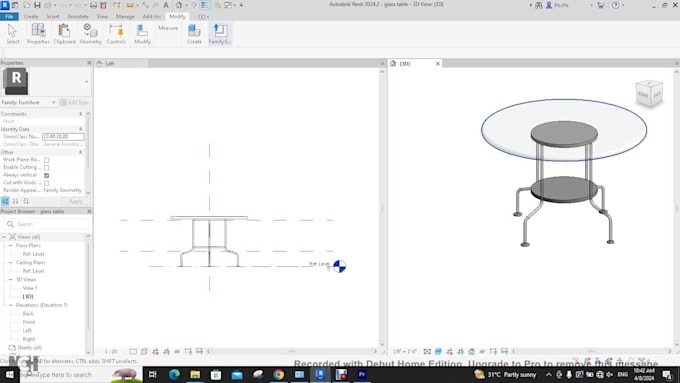The image size is (680, 383).
Task: Click the Apply button in Properties
Action: point(75,201)
